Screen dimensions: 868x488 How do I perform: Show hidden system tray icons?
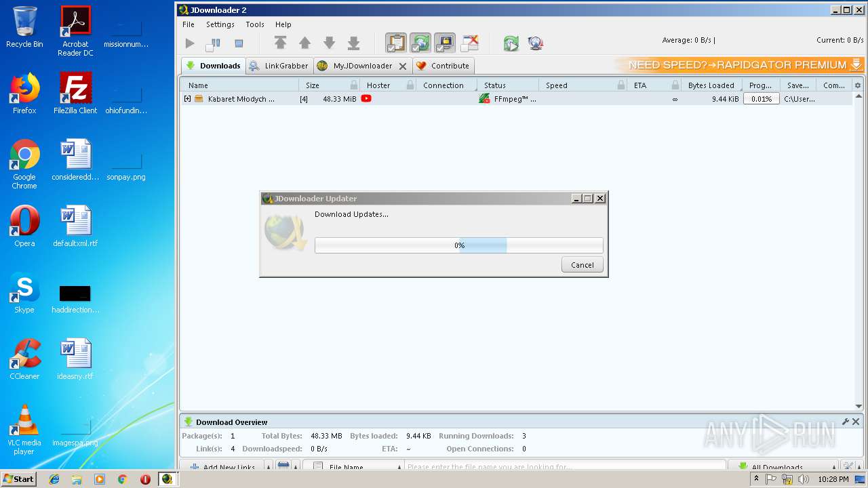757,479
